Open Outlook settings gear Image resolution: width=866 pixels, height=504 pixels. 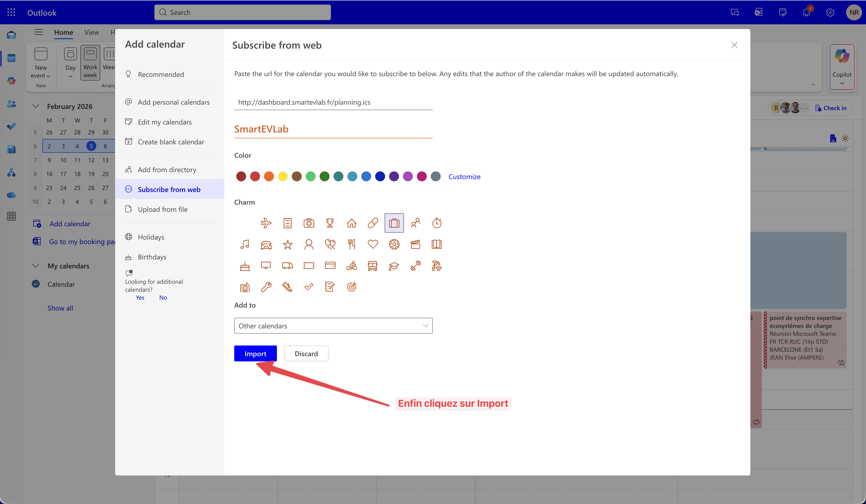pos(830,13)
